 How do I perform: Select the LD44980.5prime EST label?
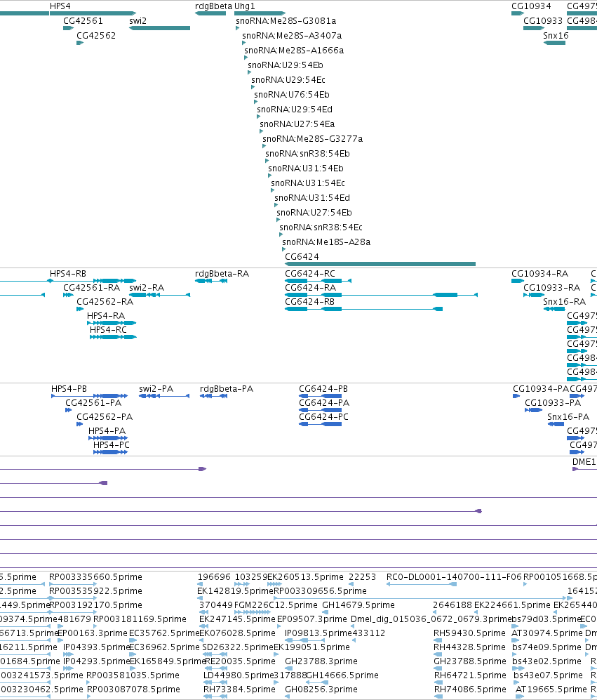click(x=239, y=675)
